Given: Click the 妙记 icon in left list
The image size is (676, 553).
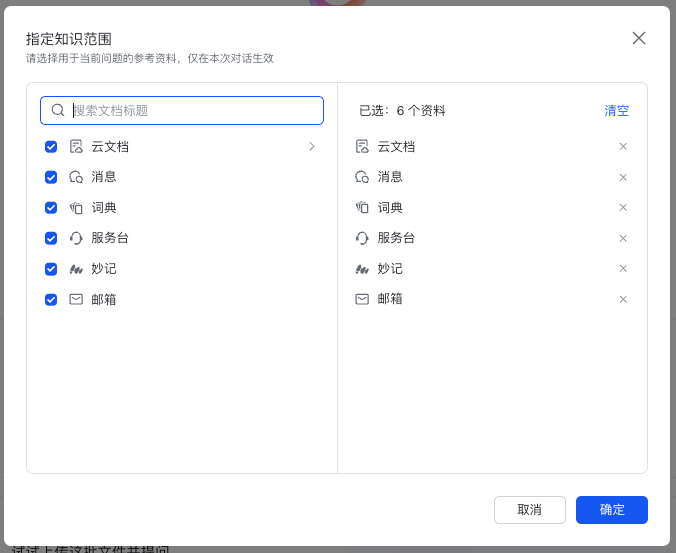Looking at the screenshot, I should tap(76, 269).
